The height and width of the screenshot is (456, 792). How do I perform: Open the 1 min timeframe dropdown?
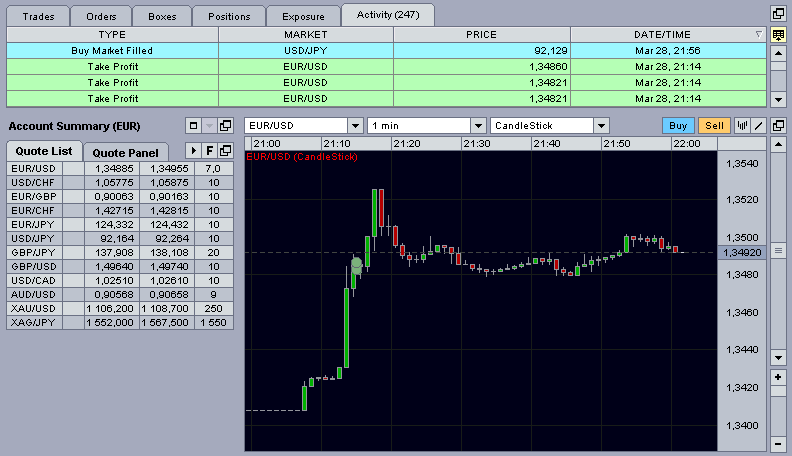click(x=478, y=126)
